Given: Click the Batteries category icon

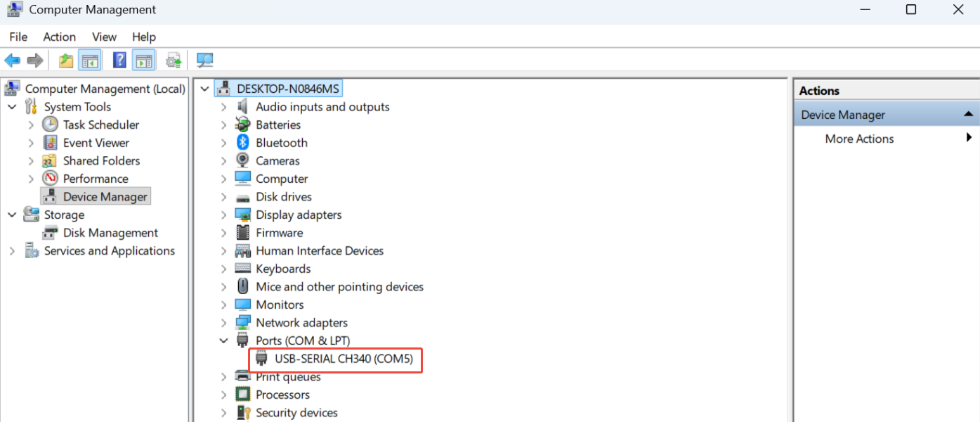Looking at the screenshot, I should pyautogui.click(x=243, y=124).
